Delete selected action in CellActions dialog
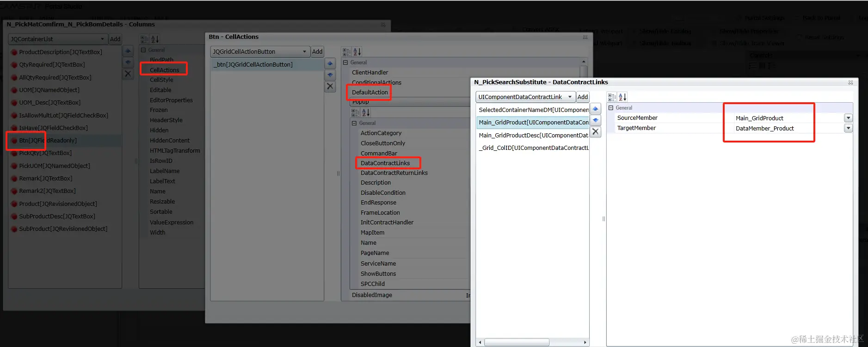868x347 pixels. [x=330, y=87]
